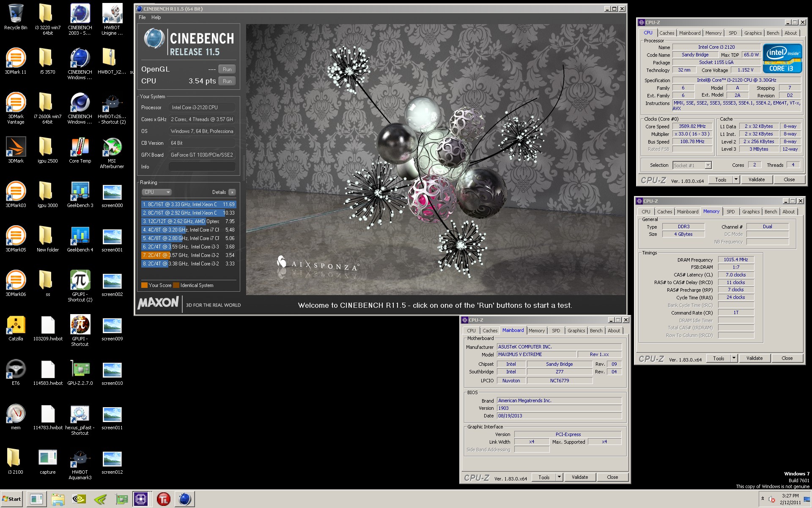This screenshot has height=508, width=812.
Task: Open the hexus_pifast shortcut icon
Action: pyautogui.click(x=80, y=420)
